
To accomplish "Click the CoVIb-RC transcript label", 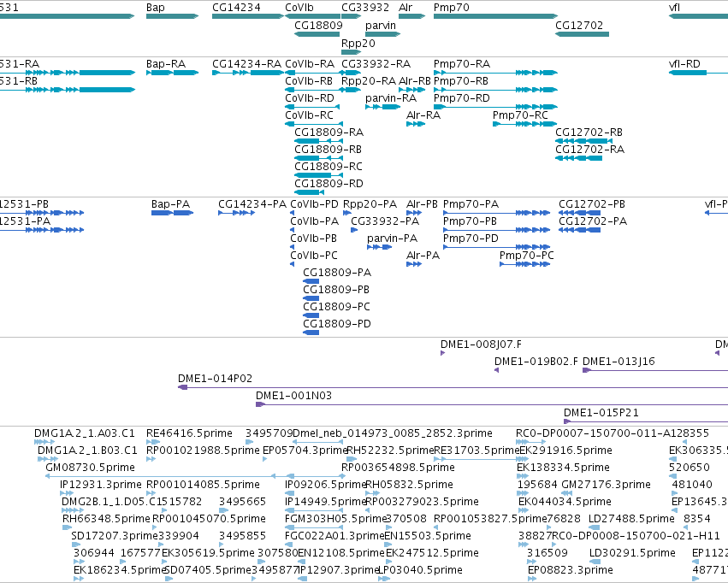I will (309, 115).
